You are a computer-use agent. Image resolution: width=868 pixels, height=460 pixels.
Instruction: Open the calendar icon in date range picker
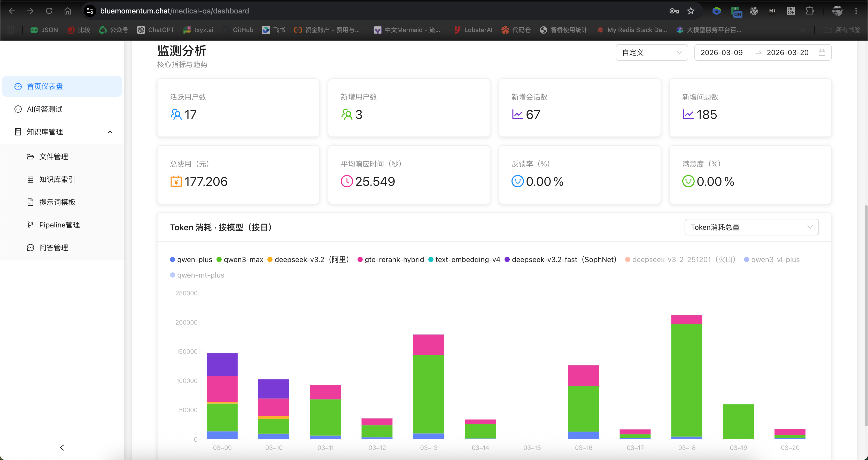(x=822, y=52)
